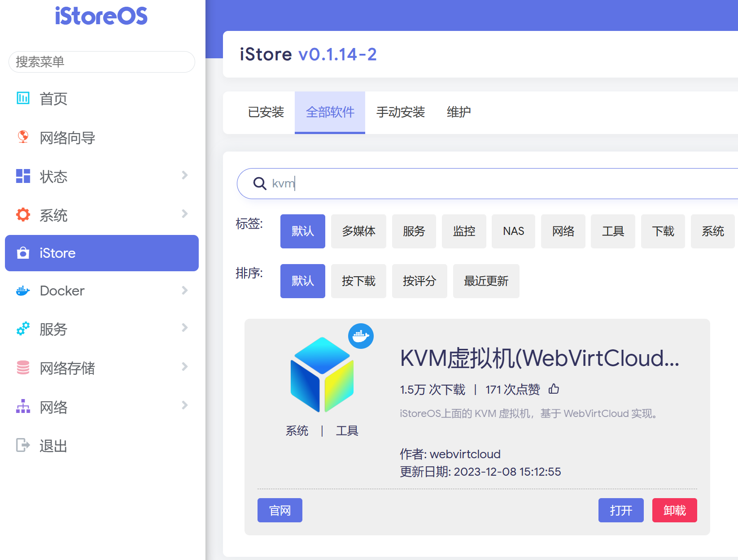This screenshot has width=738, height=560.
Task: Click the iStore v0.1.14-2 heading
Action: point(308,54)
